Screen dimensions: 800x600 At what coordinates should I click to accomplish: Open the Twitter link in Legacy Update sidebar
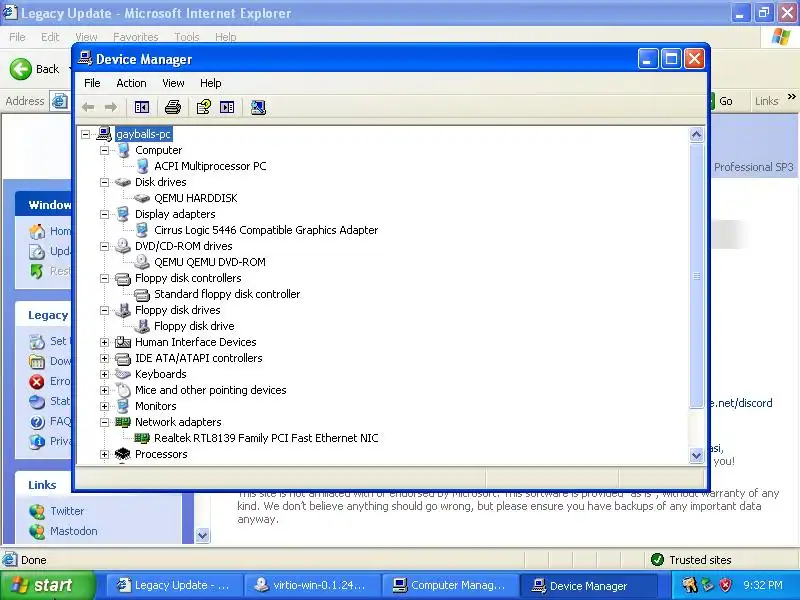(x=67, y=511)
